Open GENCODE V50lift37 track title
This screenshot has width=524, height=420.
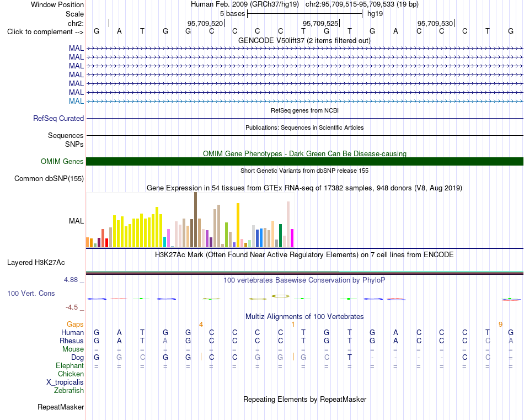(304, 41)
